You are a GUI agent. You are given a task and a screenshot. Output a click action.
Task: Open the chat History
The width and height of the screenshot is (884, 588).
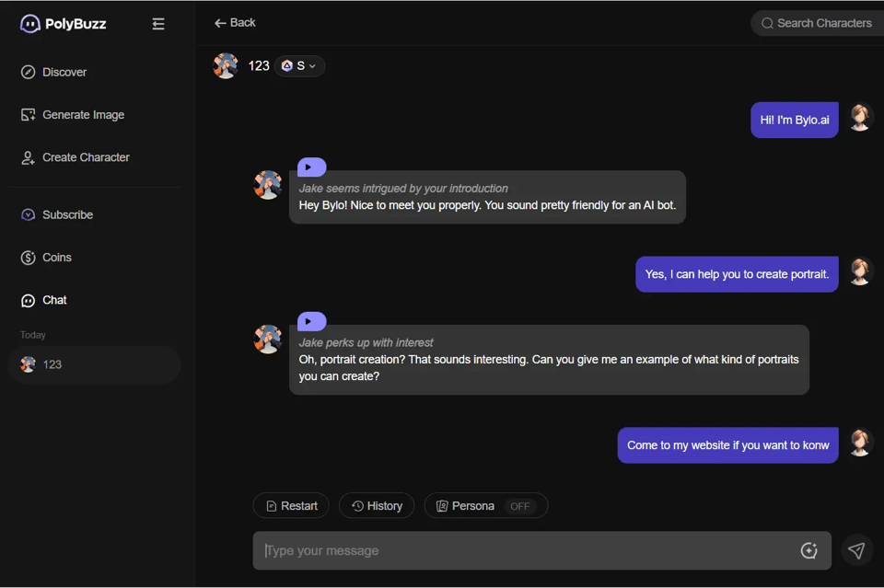pyautogui.click(x=377, y=505)
